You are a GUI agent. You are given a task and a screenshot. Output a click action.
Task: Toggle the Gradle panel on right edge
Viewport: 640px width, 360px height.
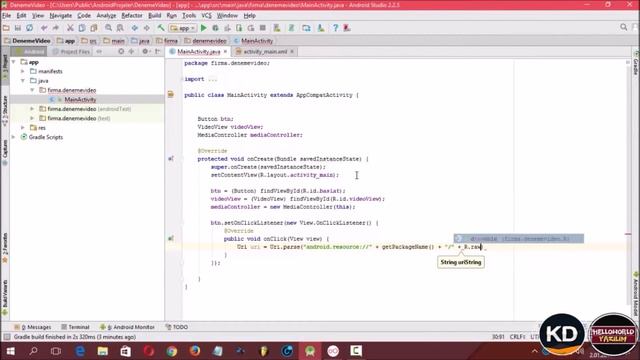[x=636, y=64]
